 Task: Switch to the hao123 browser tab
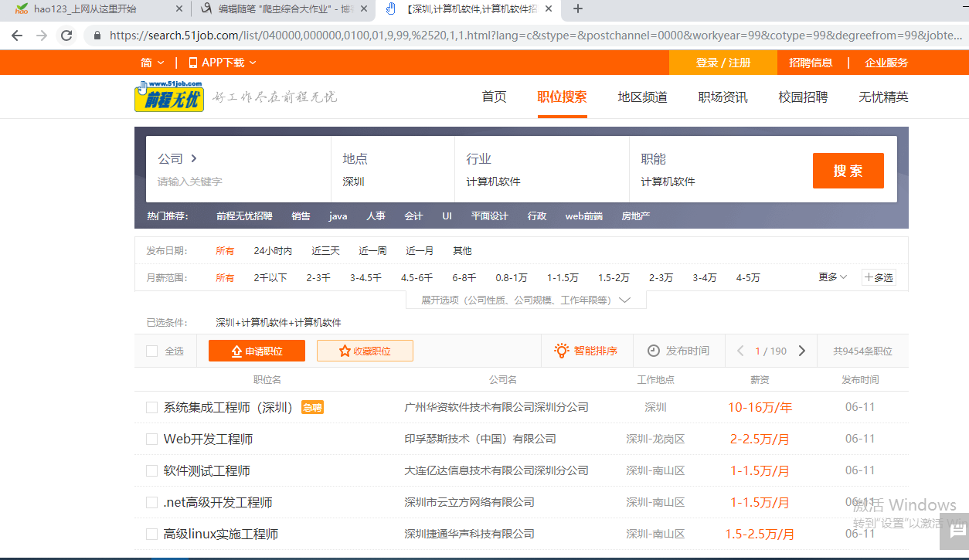[x=95, y=9]
